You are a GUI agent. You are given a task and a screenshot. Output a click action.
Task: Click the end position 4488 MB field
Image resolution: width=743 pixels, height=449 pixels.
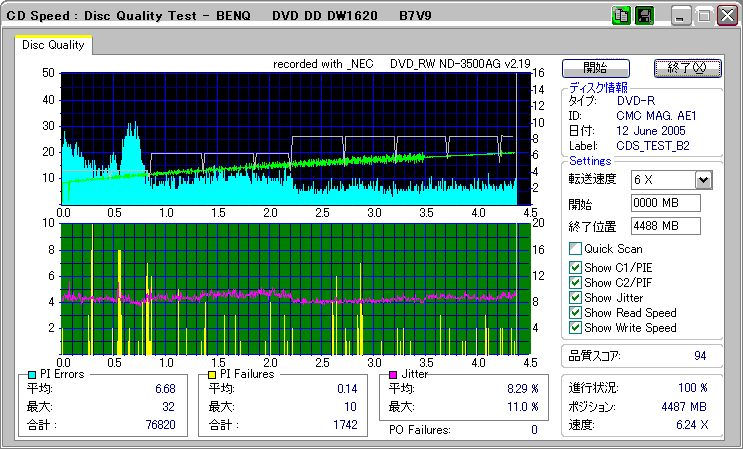coord(665,226)
